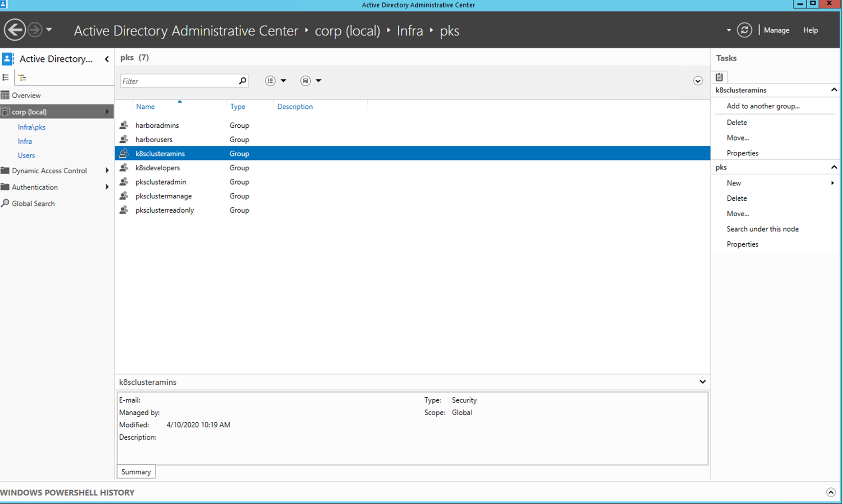Click the forward navigation arrow
843x504 pixels.
coord(35,30)
